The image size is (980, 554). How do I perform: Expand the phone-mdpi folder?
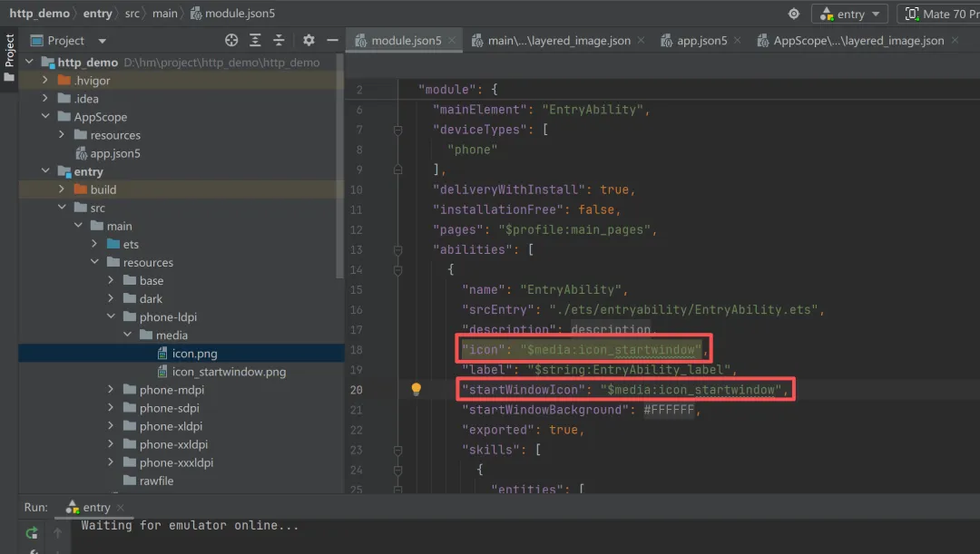pos(111,389)
